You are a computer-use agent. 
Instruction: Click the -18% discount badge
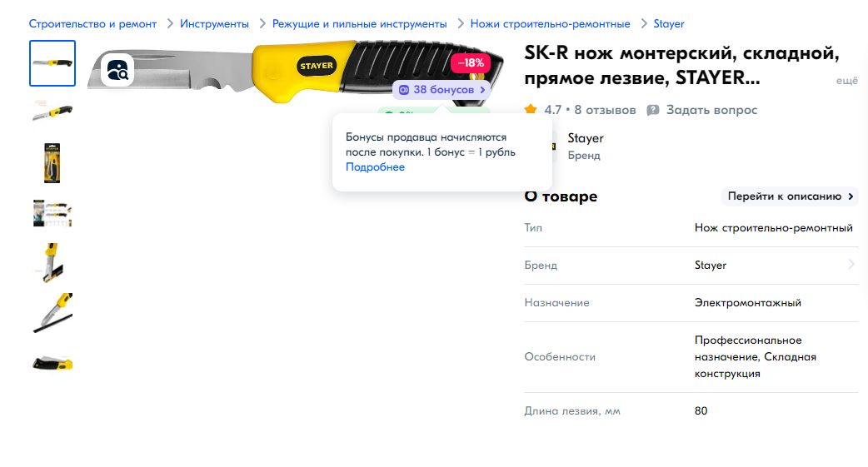point(471,63)
